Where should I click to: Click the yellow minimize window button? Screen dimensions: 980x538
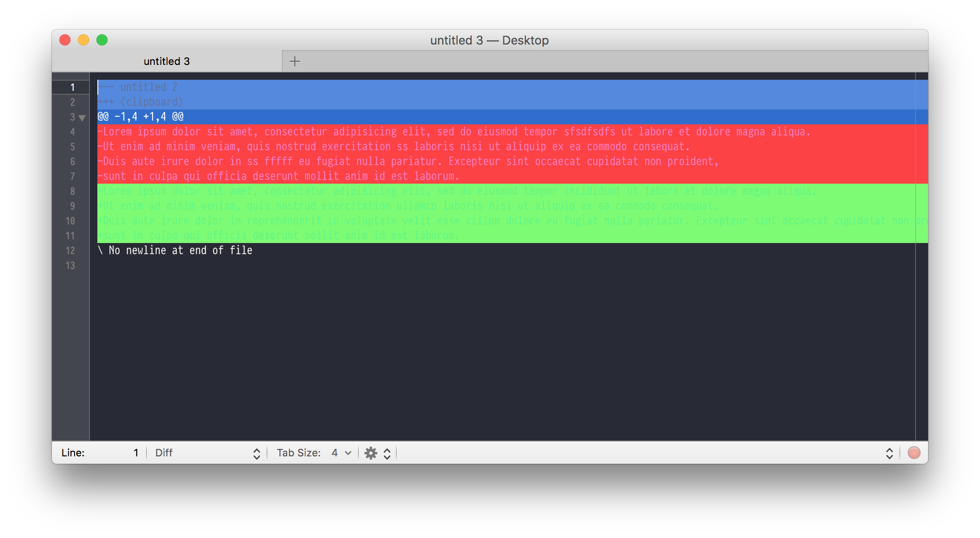83,40
